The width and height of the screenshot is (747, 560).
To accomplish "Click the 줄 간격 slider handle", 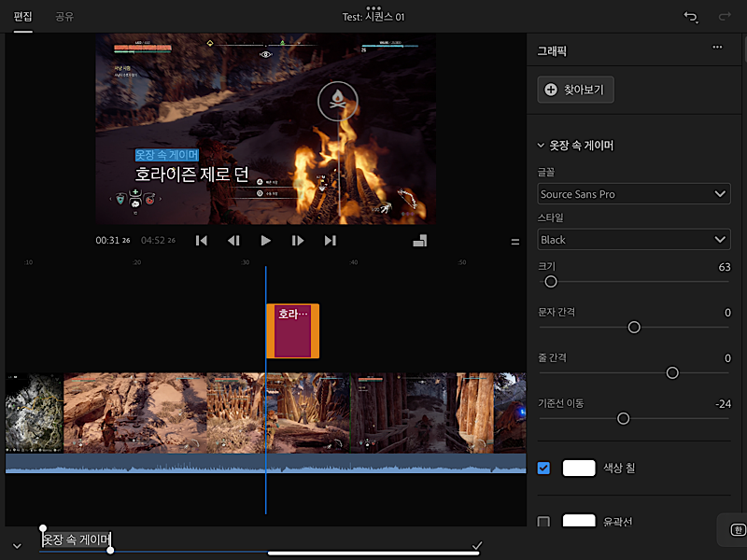I will 672,372.
